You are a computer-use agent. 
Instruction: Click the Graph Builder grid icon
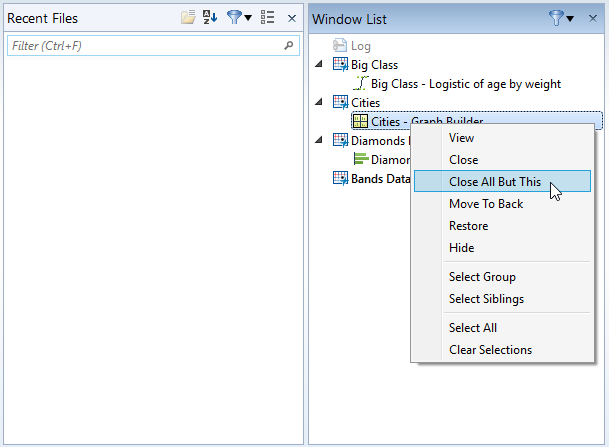pos(360,121)
